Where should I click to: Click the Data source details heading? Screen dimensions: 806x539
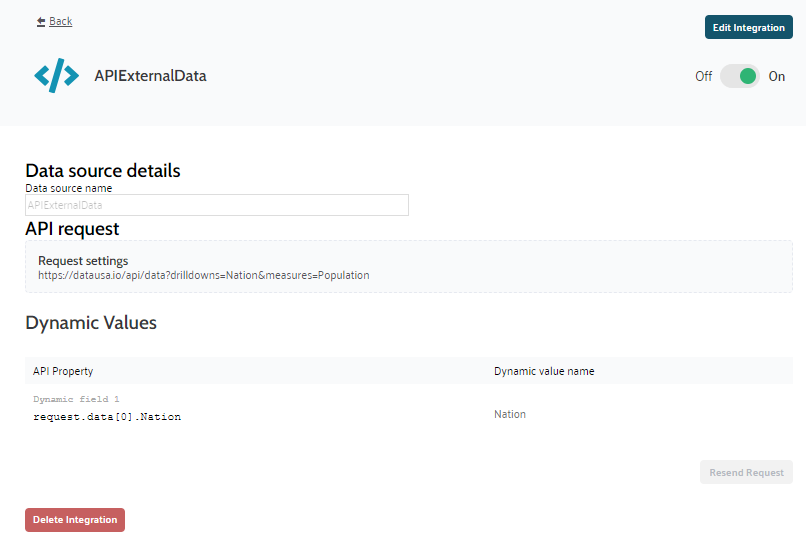point(103,171)
